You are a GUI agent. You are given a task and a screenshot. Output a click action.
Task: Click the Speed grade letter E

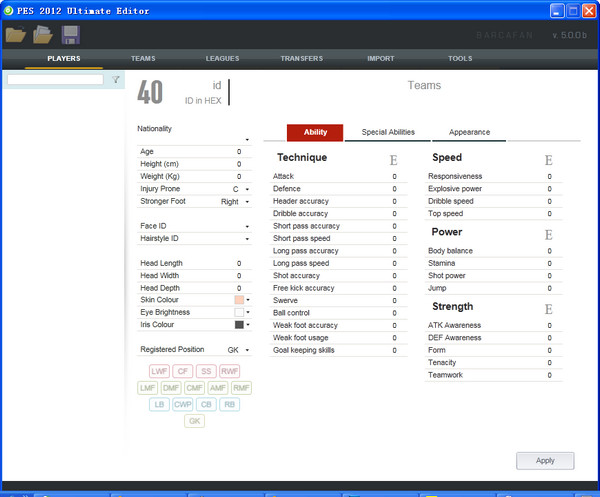click(548, 160)
